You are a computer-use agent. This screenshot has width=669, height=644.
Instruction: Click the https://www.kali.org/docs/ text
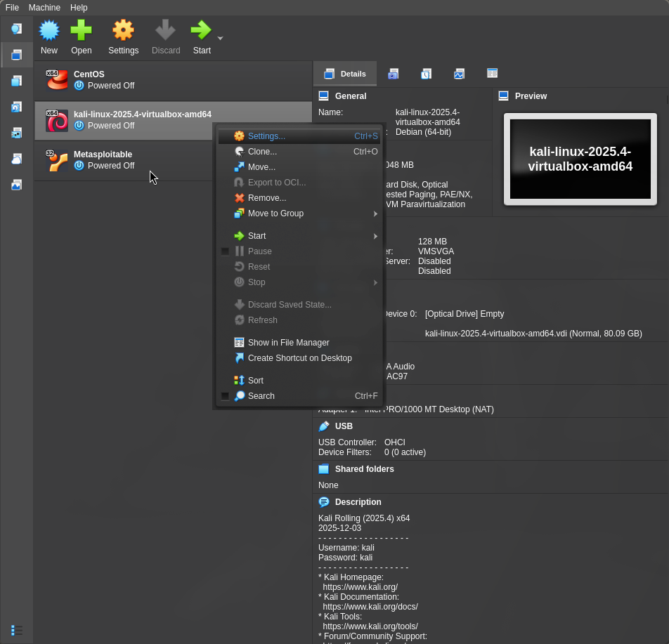[370, 607]
